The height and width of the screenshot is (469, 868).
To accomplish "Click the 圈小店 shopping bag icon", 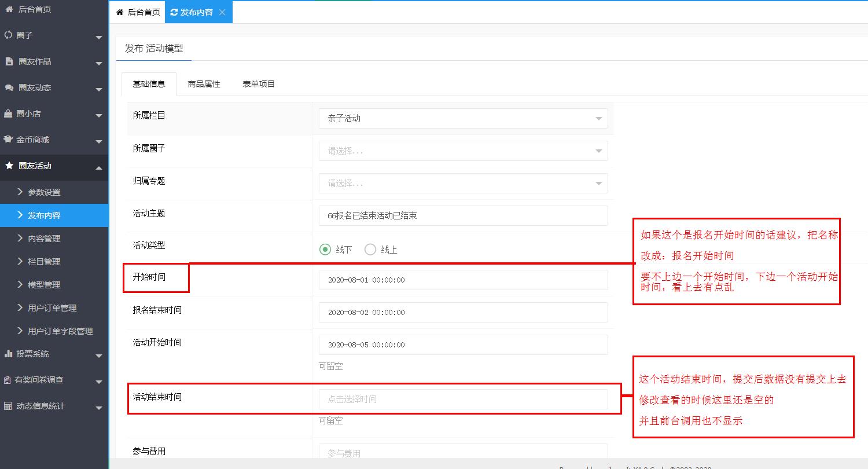I will [8, 113].
